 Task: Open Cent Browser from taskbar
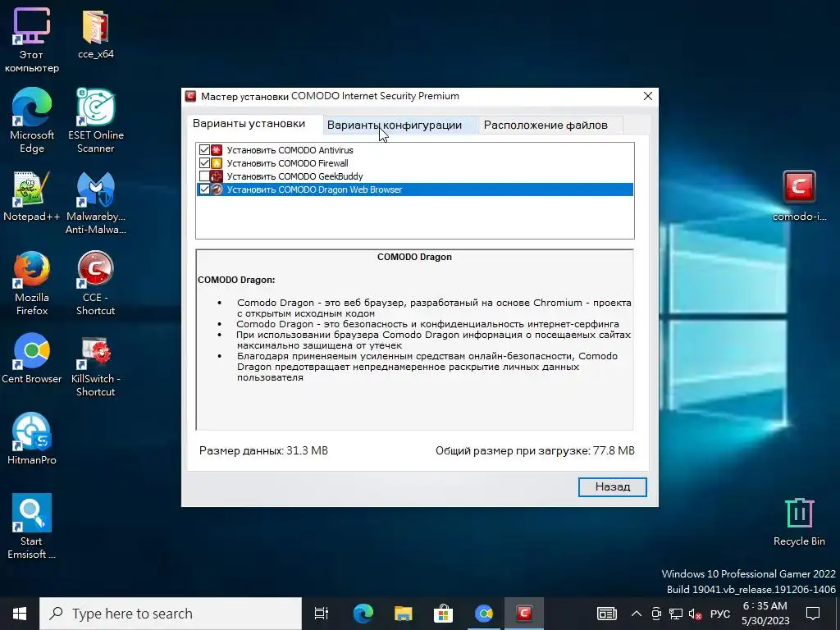(x=484, y=614)
